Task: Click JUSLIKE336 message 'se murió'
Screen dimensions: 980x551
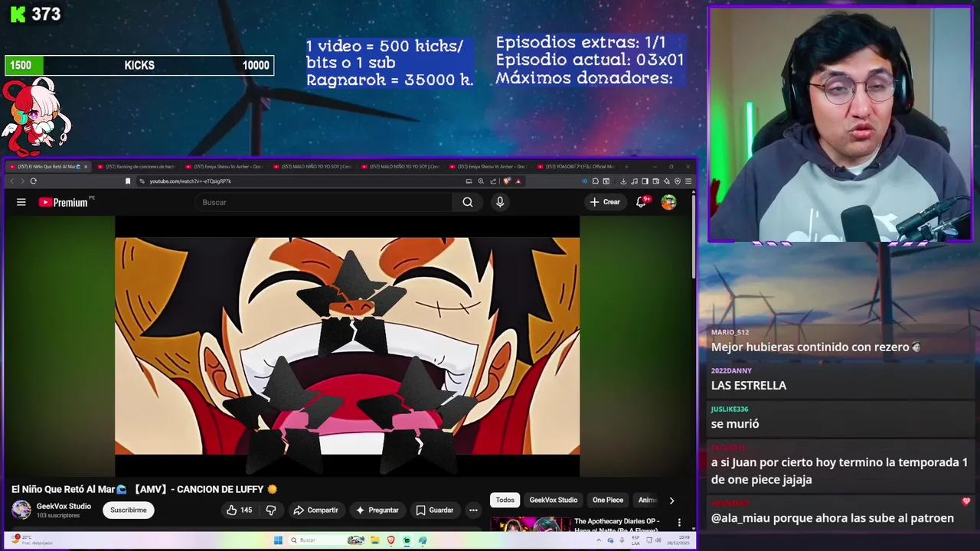Action: pyautogui.click(x=735, y=424)
